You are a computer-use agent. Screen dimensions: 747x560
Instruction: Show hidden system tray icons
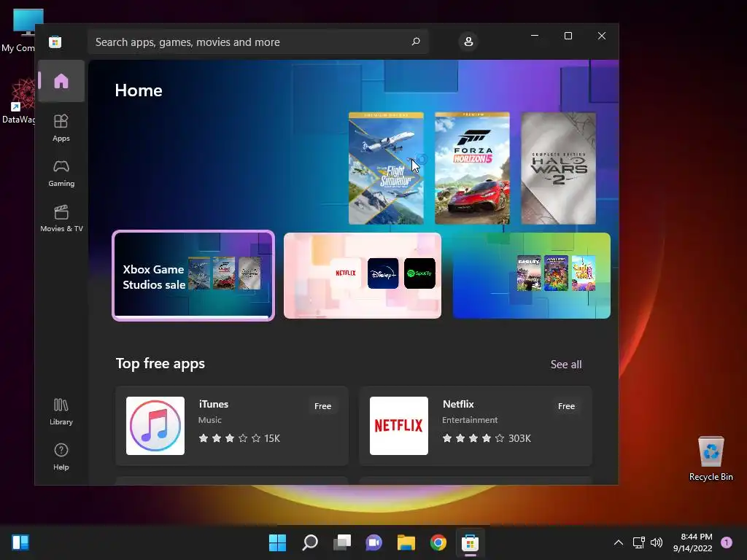click(x=619, y=542)
